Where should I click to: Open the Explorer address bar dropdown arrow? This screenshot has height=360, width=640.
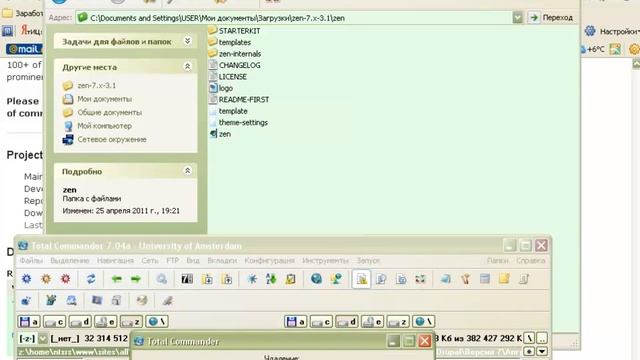click(x=518, y=18)
